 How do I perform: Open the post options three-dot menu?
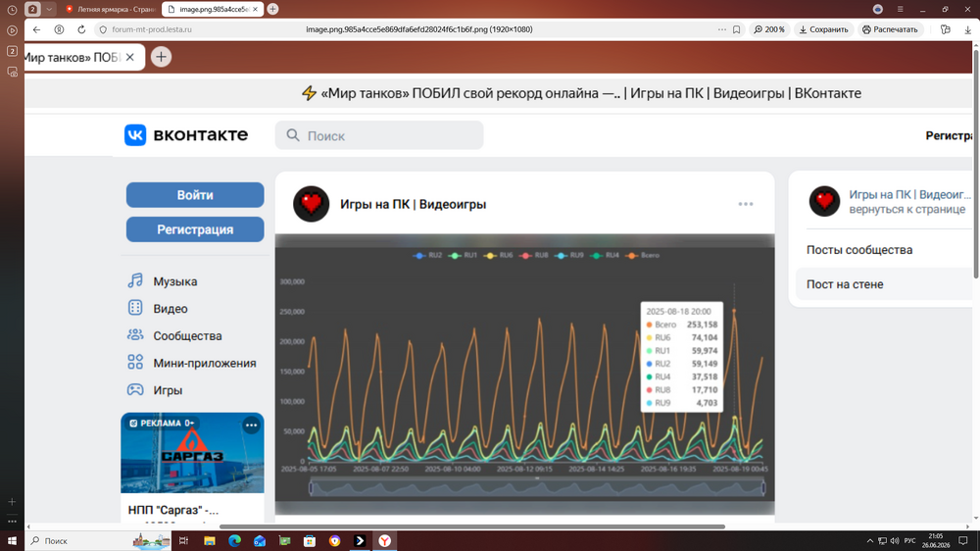(746, 204)
